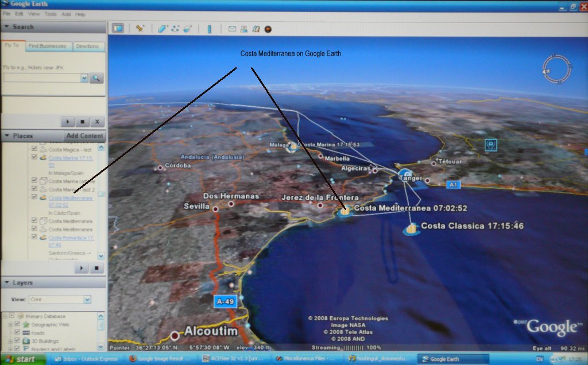Click the A1 road shield on the map
The height and width of the screenshot is (365, 588).
[x=453, y=184]
